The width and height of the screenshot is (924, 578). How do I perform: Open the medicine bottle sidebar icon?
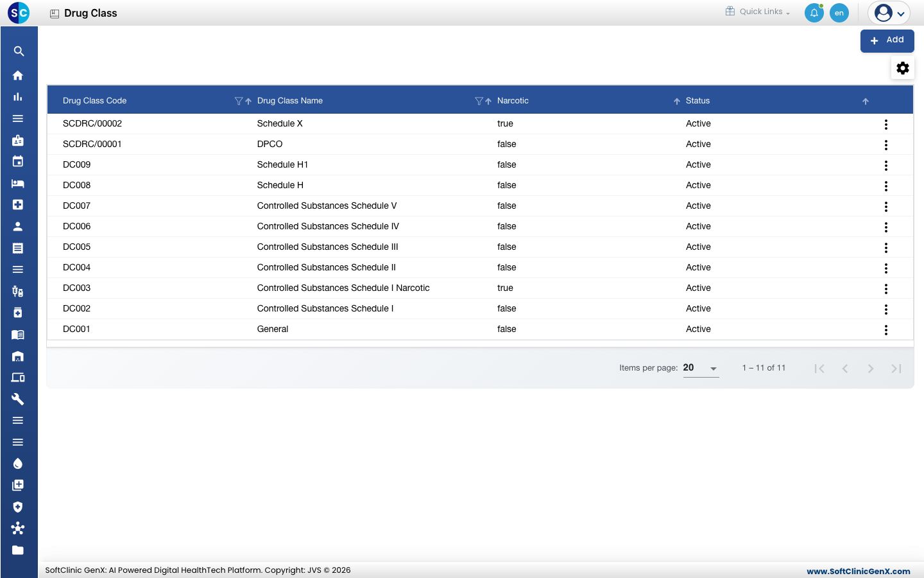pos(18,313)
